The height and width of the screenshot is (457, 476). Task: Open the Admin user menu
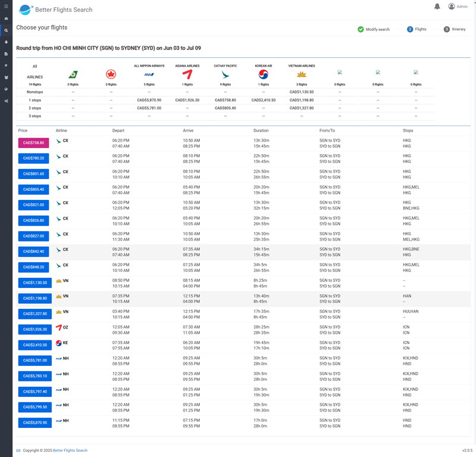(x=458, y=7)
